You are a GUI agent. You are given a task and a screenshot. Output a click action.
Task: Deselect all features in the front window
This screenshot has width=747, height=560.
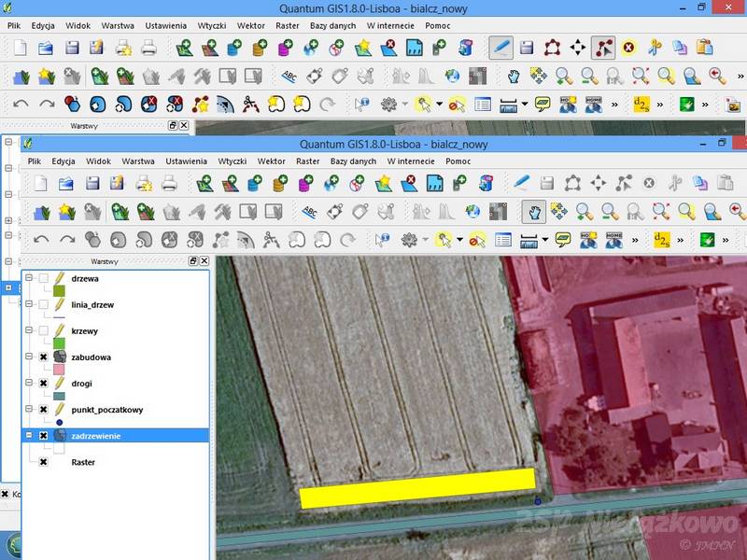pos(477,240)
